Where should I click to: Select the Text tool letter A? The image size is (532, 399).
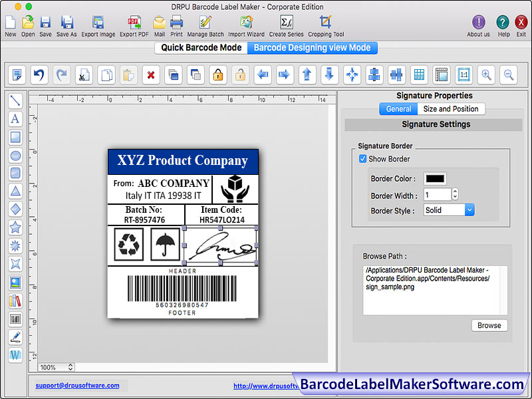click(15, 119)
